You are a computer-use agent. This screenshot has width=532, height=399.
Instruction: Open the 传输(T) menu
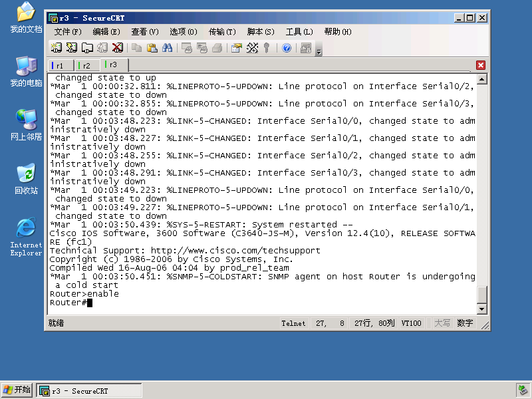(222, 32)
